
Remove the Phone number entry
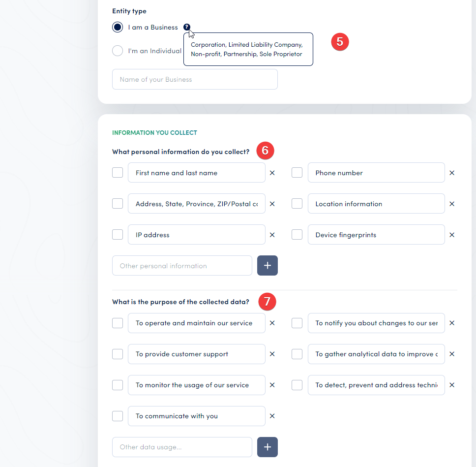451,173
